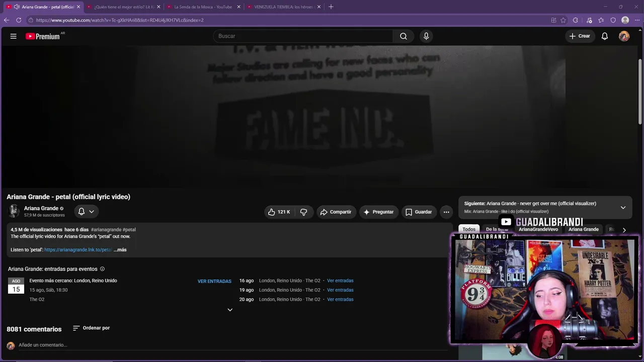The height and width of the screenshot is (362, 644).
Task: Bookmark this page with the star
Action: pyautogui.click(x=563, y=20)
